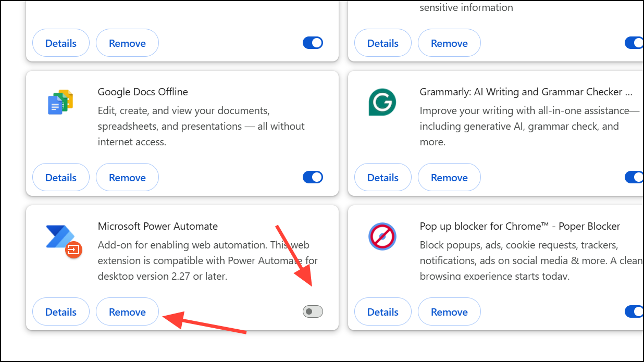Click the Grammarly green G icon
644x362 pixels.
click(x=382, y=102)
